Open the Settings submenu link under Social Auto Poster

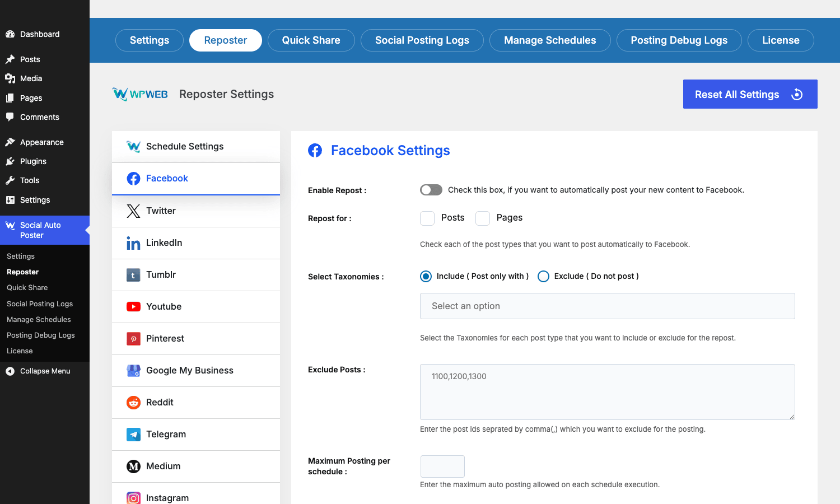click(21, 256)
